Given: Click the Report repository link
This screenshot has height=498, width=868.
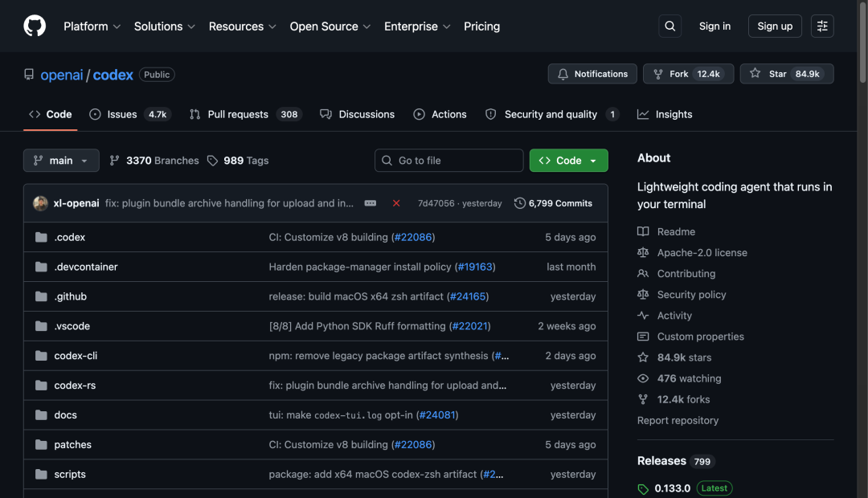Looking at the screenshot, I should 678,421.
